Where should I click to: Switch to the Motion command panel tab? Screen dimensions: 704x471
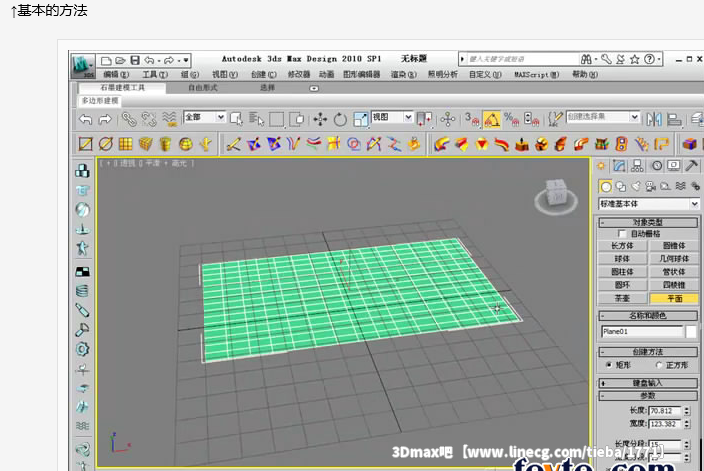point(657,166)
